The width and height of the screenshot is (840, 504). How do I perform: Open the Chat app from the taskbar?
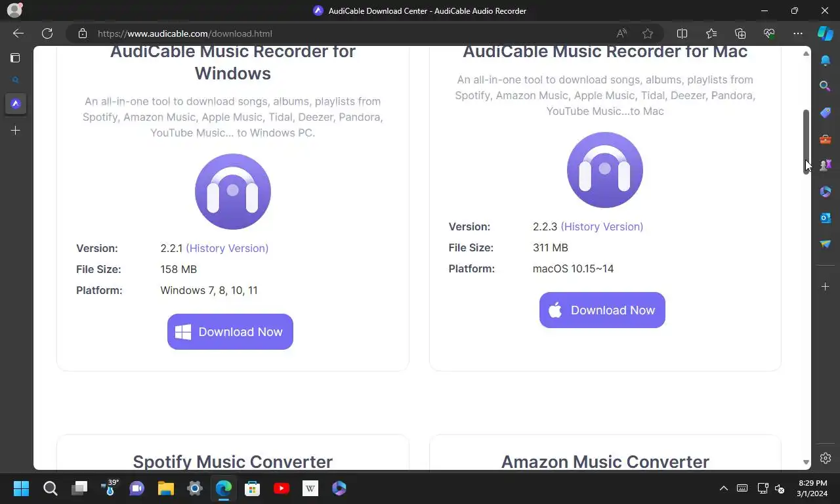[137, 488]
